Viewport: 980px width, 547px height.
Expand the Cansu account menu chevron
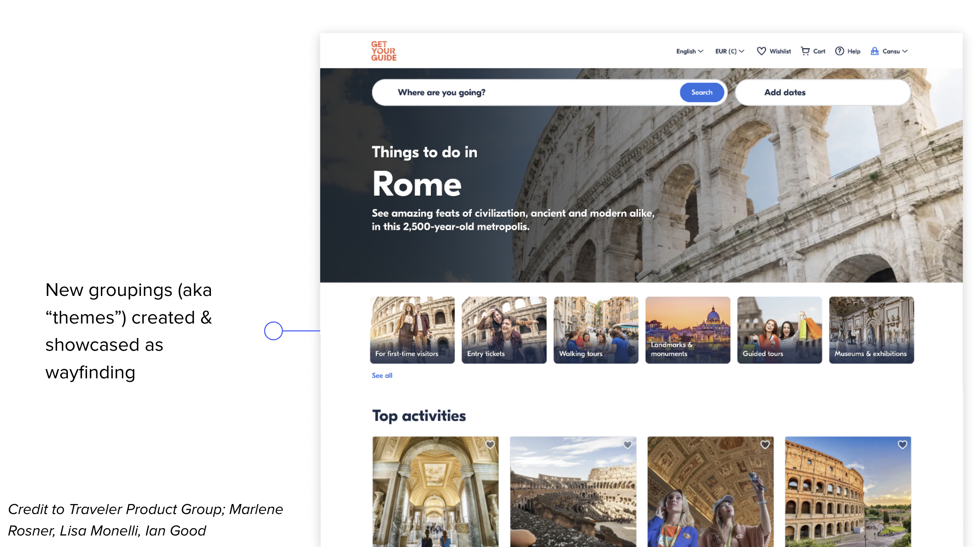pos(905,51)
